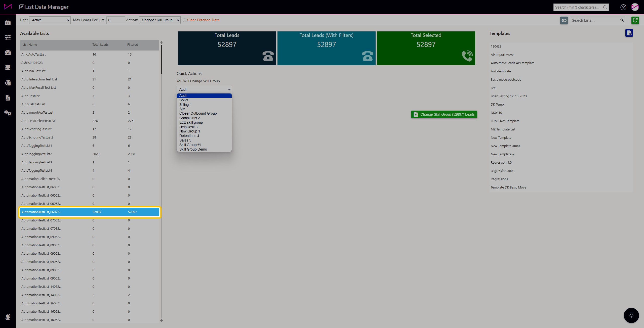This screenshot has height=328, width=644.
Task: Open the dashboard gauge sidebar icon
Action: (8, 53)
